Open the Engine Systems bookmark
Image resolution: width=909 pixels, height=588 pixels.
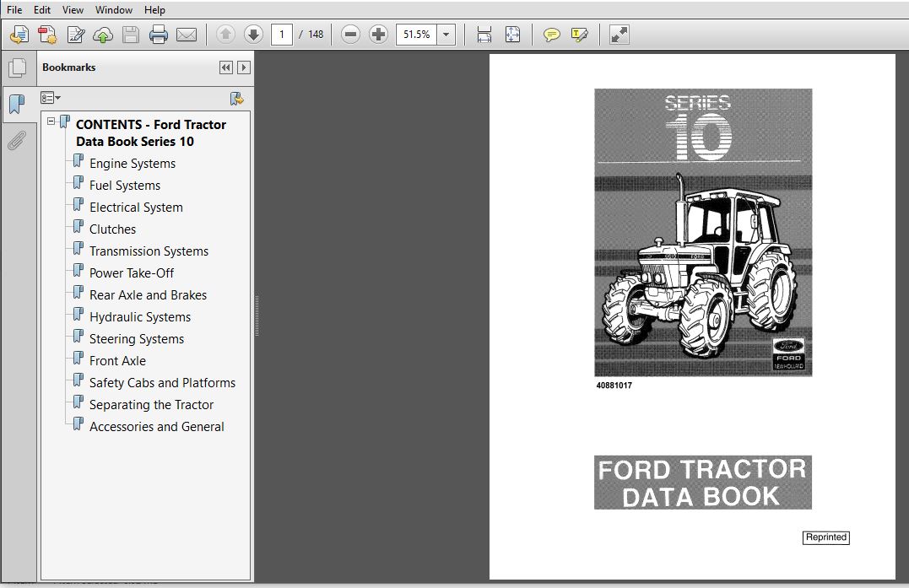pos(133,164)
